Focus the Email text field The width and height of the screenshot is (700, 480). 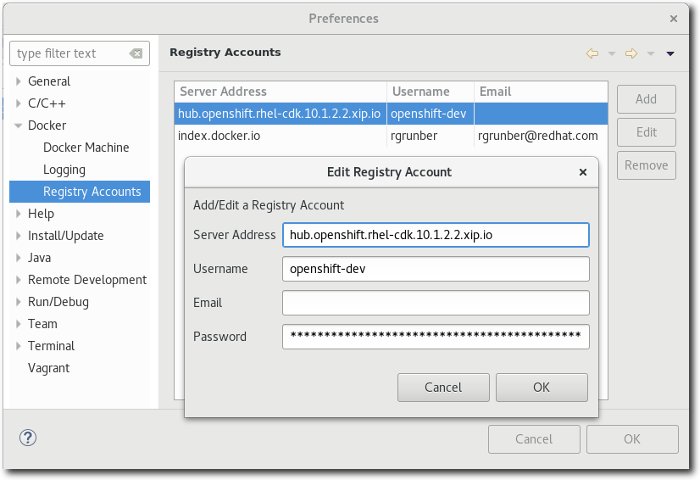coord(435,303)
